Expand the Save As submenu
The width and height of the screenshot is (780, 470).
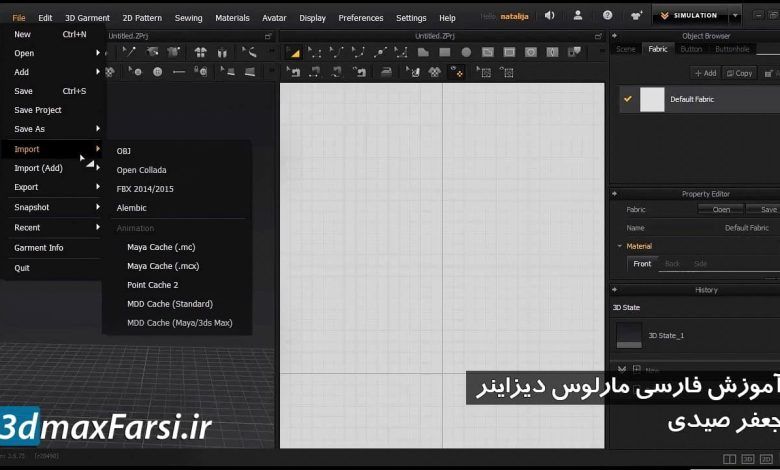[54, 129]
